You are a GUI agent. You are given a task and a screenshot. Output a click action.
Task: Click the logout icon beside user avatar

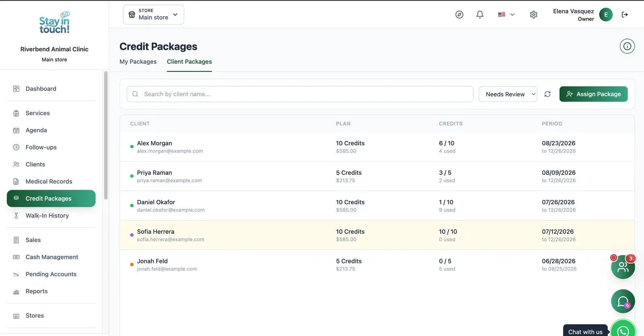pyautogui.click(x=625, y=15)
